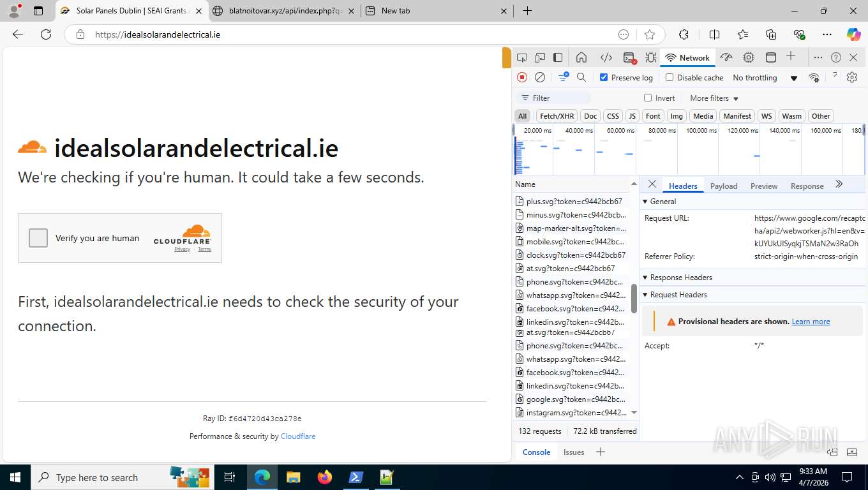Open Collections icon in Edge toolbar
Image resolution: width=868 pixels, height=490 pixels.
[x=771, y=34]
